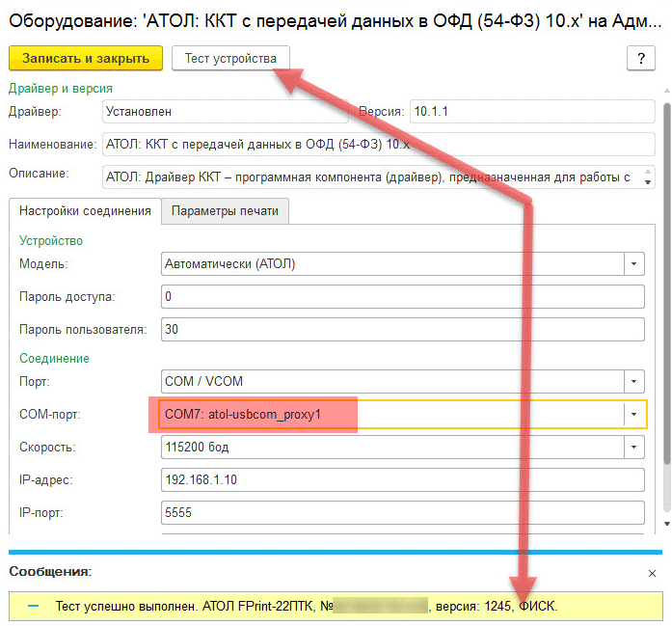Click the scrollbar down arrow
The height and width of the screenshot is (626, 672).
(x=666, y=524)
